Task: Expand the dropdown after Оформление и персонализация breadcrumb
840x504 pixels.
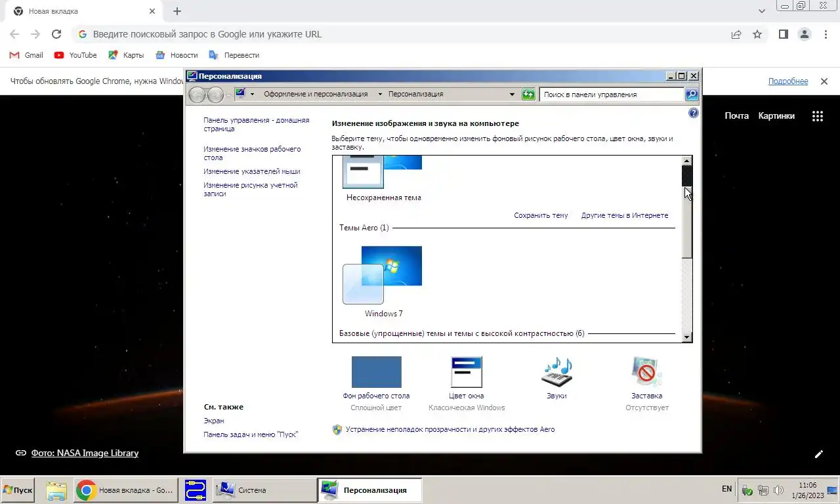Action: click(x=380, y=94)
